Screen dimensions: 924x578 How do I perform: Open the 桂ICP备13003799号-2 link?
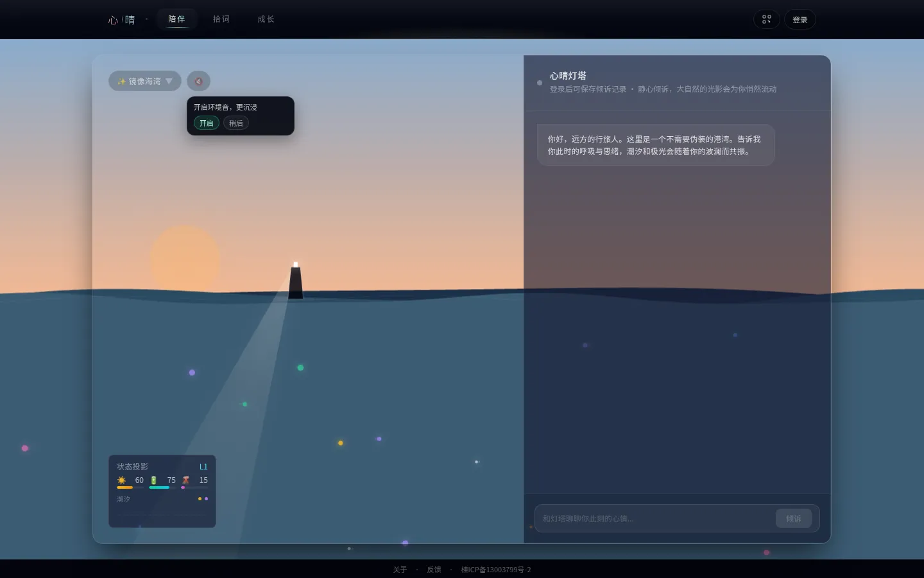pyautogui.click(x=495, y=570)
